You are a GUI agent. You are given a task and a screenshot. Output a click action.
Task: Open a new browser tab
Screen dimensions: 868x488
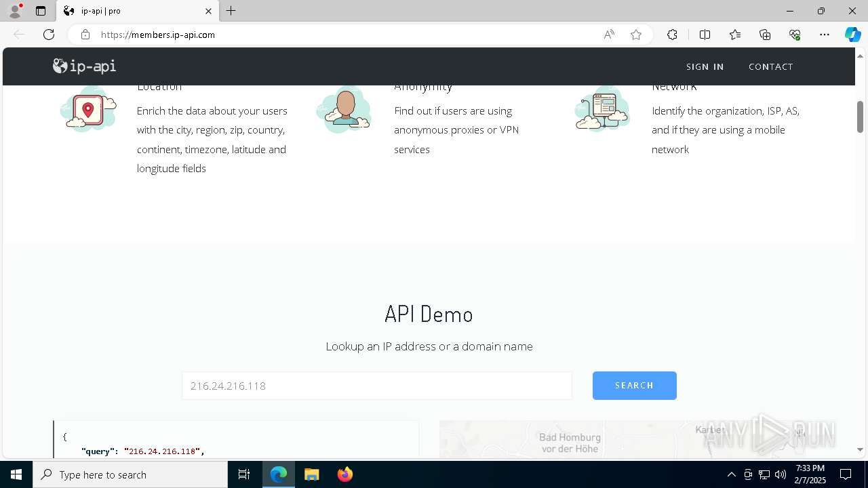point(231,11)
